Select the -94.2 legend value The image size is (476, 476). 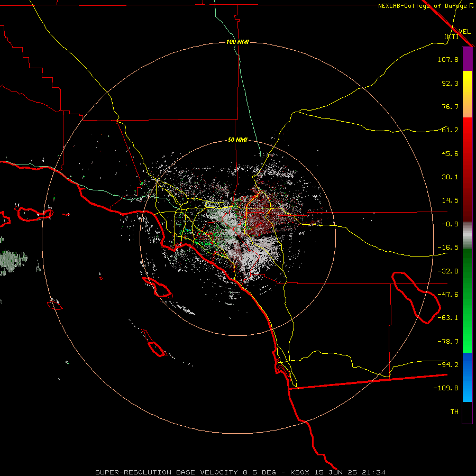pyautogui.click(x=448, y=365)
